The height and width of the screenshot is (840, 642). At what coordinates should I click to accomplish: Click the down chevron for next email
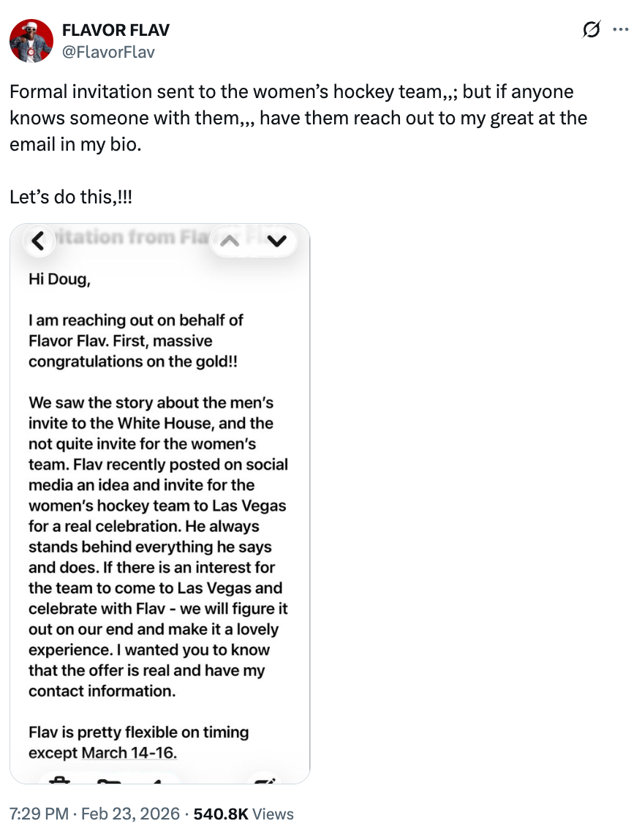(276, 240)
